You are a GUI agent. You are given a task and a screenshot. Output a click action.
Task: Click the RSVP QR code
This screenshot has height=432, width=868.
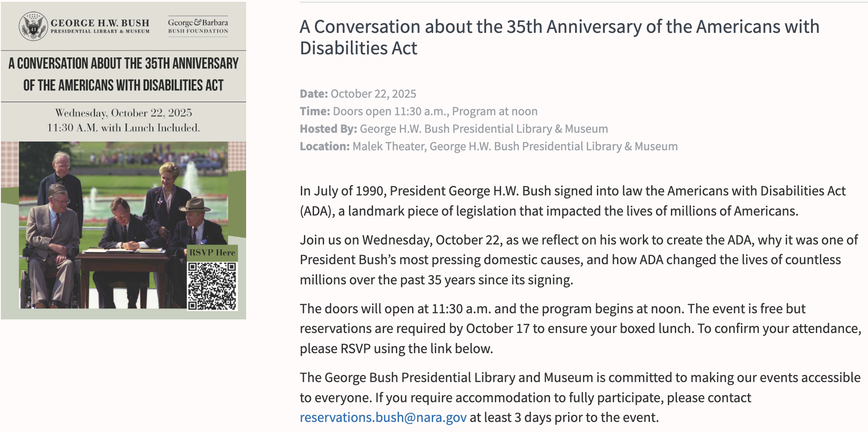[x=212, y=286]
